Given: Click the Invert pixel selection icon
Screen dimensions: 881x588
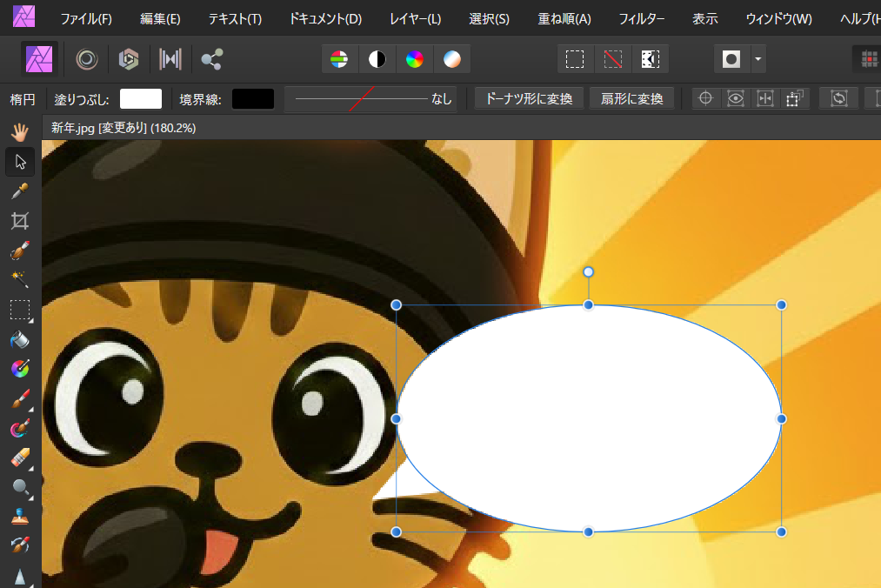Looking at the screenshot, I should (x=651, y=59).
